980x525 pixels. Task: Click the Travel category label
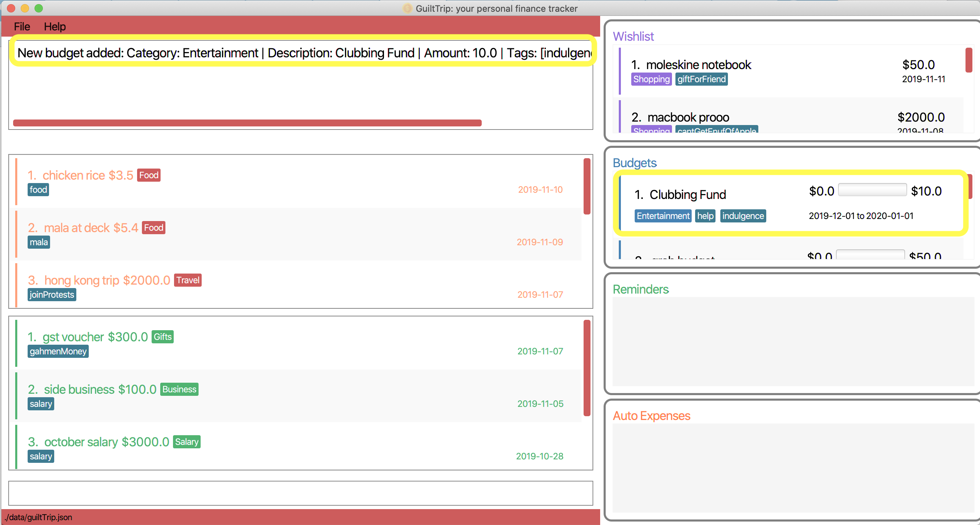pyautogui.click(x=188, y=280)
